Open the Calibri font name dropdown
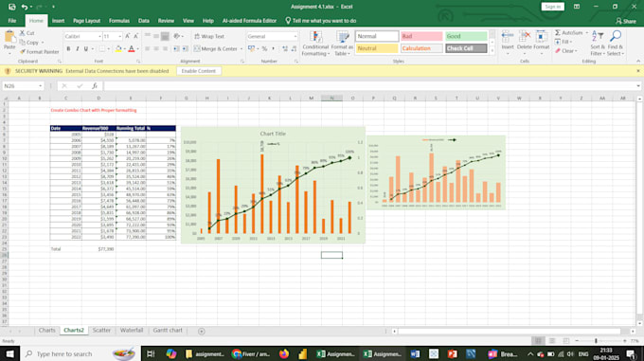 click(x=99, y=37)
